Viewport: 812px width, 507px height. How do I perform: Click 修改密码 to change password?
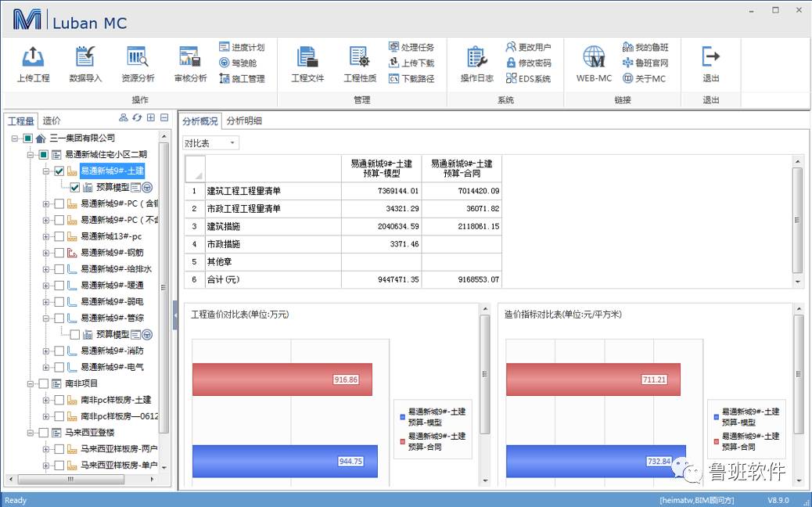coord(528,63)
